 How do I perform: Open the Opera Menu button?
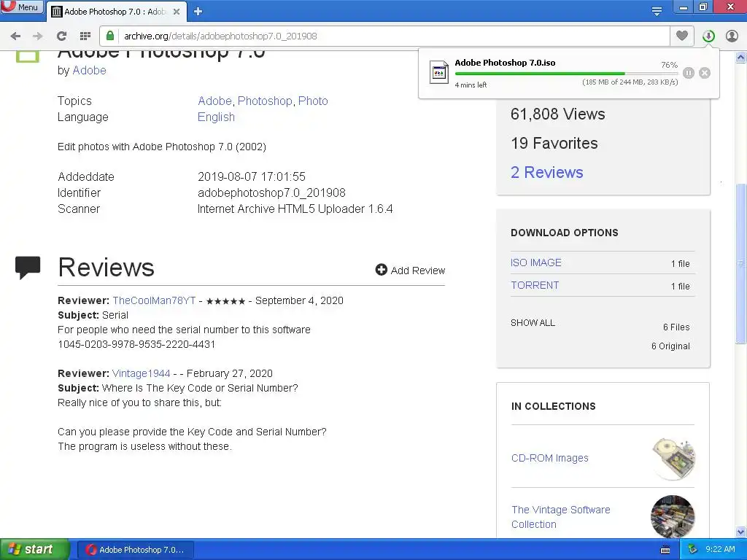[x=22, y=7]
